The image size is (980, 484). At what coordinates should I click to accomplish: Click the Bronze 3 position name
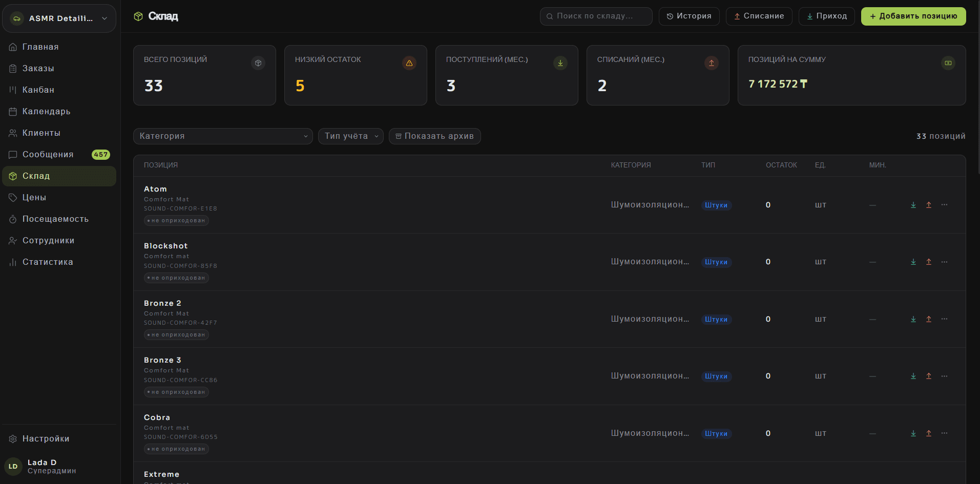(162, 361)
